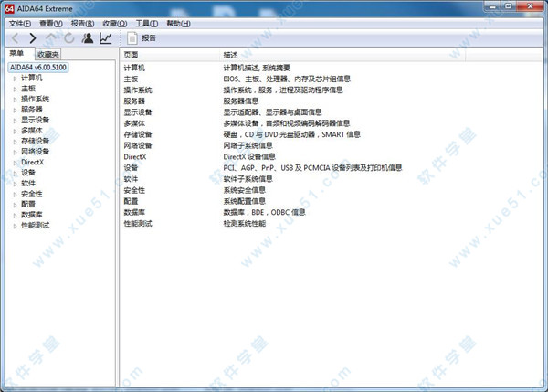Switch to the 菜单 tab

(x=16, y=53)
